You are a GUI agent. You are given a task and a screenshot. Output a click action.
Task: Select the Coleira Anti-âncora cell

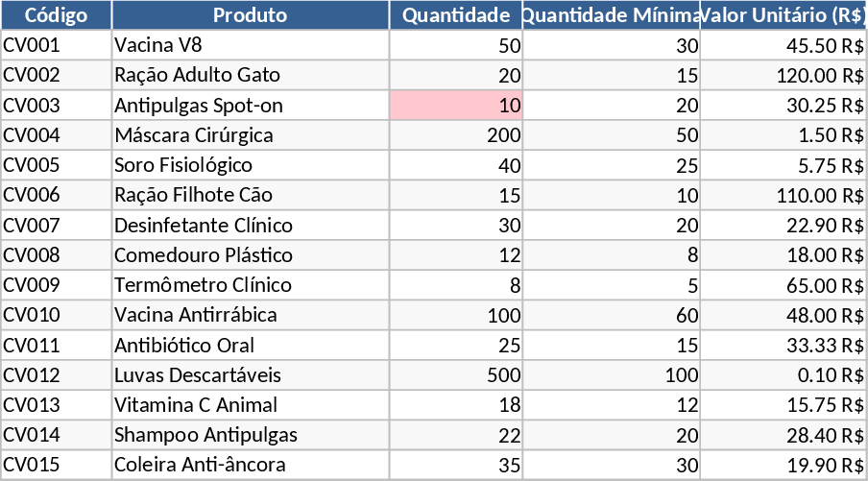click(x=250, y=465)
